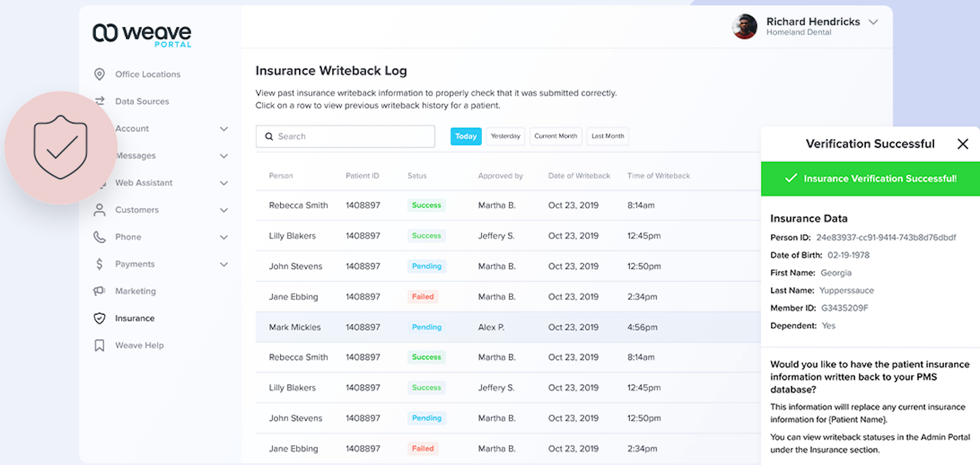The height and width of the screenshot is (465, 980).
Task: Expand the Messages menu chevron
Action: point(224,156)
